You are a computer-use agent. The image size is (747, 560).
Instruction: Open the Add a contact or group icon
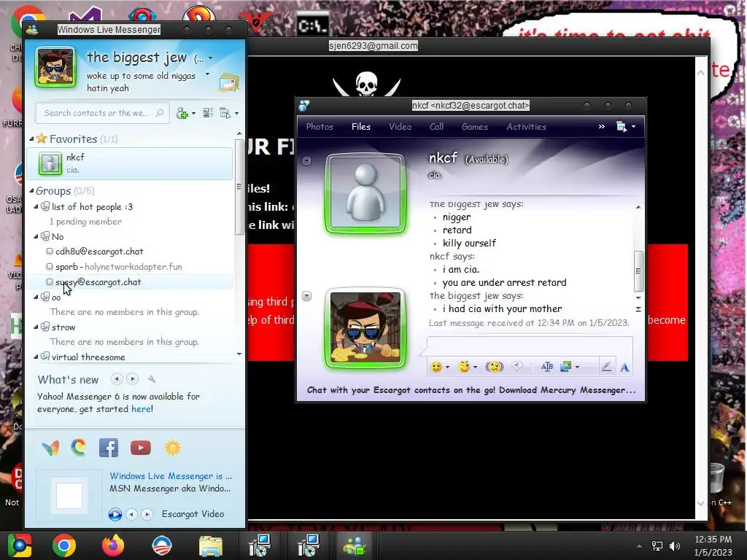point(182,113)
